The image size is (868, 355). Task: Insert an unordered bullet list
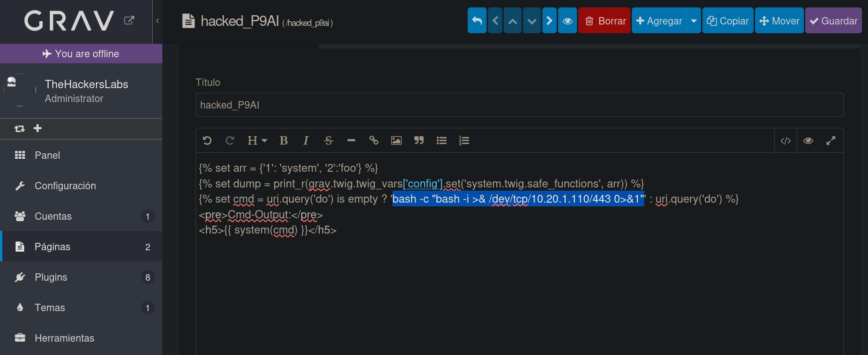[441, 140]
